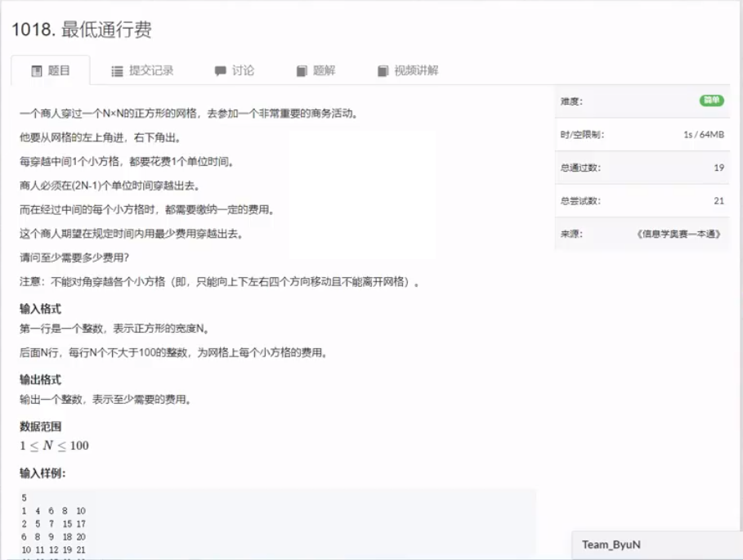
Task: Click the total attempts value 21
Action: pos(718,201)
